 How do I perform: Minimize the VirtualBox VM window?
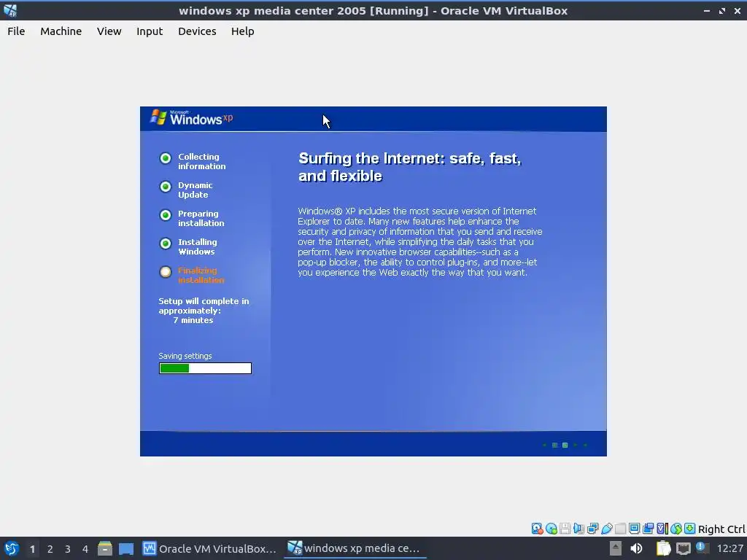point(707,10)
